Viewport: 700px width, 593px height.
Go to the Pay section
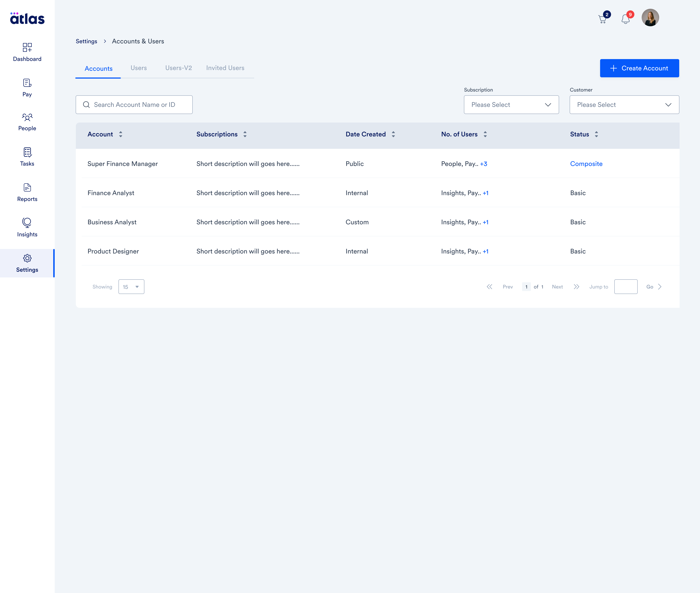coord(27,88)
